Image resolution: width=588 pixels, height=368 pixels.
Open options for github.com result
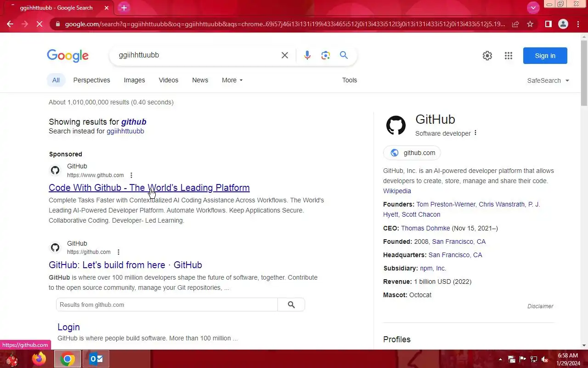[119, 252]
